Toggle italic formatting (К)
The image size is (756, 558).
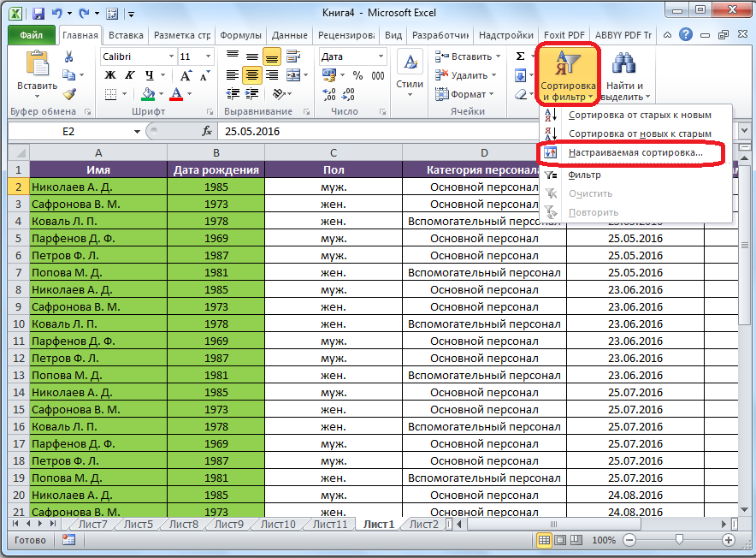coord(127,75)
